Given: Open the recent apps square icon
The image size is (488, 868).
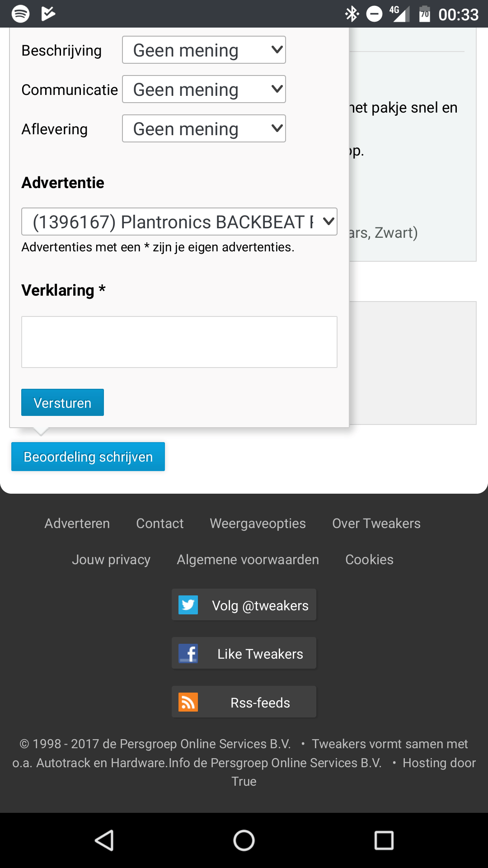Looking at the screenshot, I should pos(384,840).
